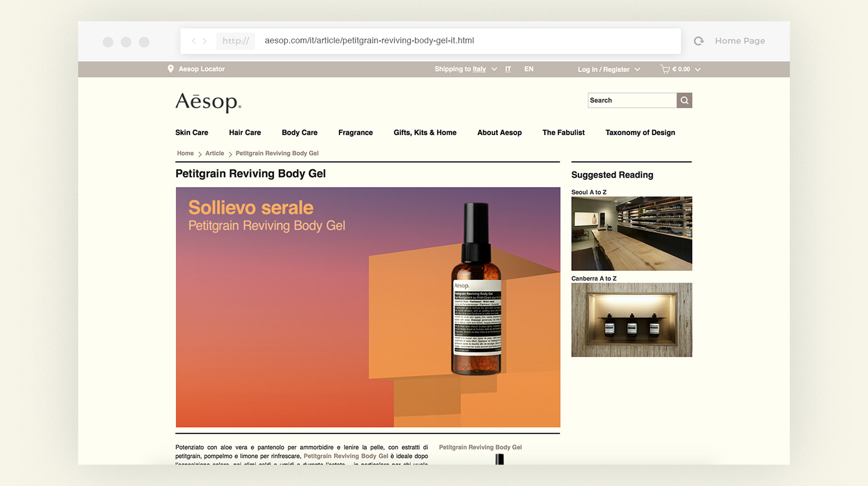Click Petitgrain Reviving Body Gel breadcrumb
This screenshot has width=868, height=486.
tap(277, 153)
